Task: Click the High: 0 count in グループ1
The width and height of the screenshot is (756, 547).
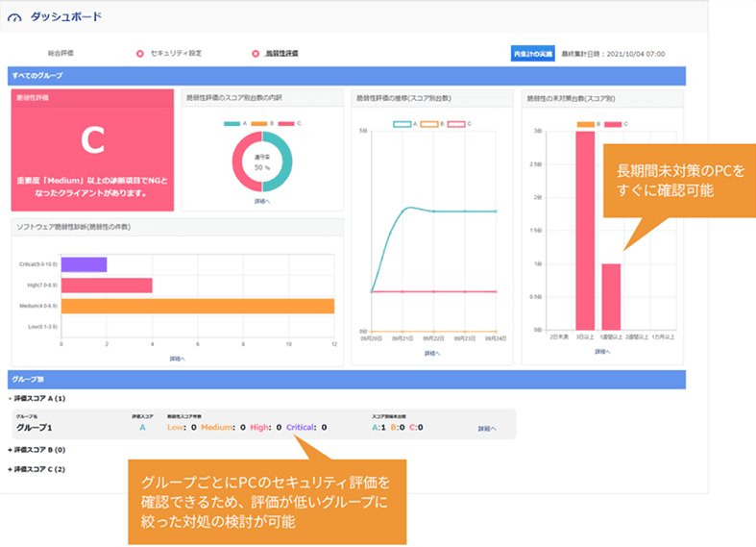Action: tap(266, 427)
